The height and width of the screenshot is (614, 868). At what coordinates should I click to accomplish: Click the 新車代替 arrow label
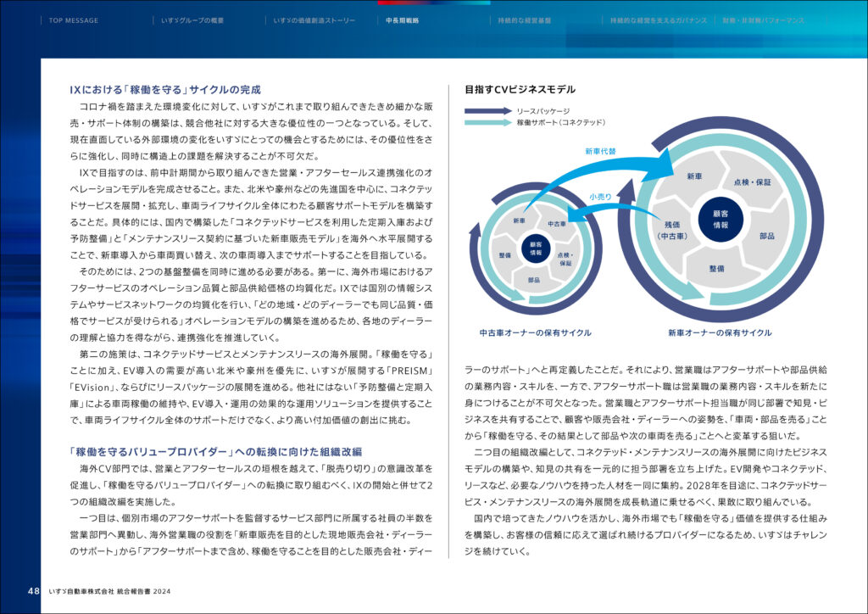[x=600, y=151]
